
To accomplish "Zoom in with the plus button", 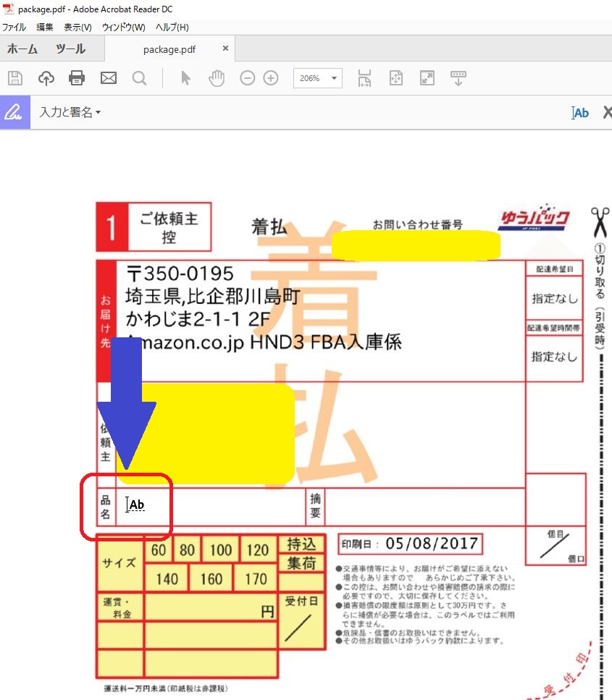I will [271, 78].
